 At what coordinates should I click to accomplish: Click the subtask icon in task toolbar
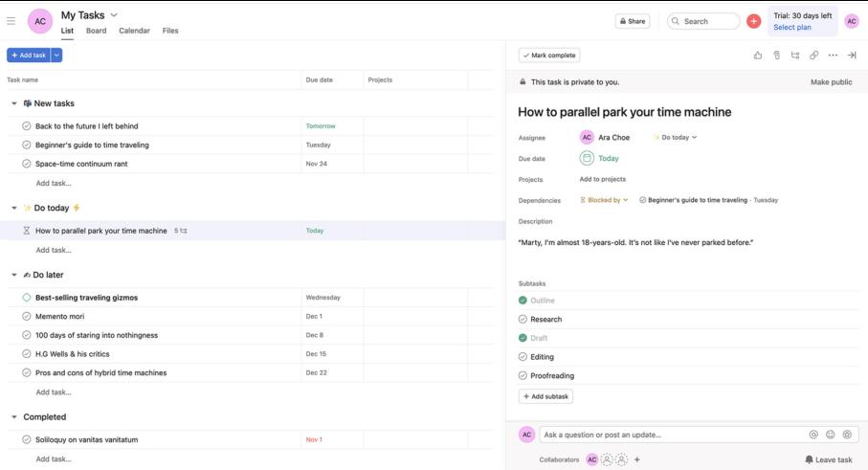(795, 56)
